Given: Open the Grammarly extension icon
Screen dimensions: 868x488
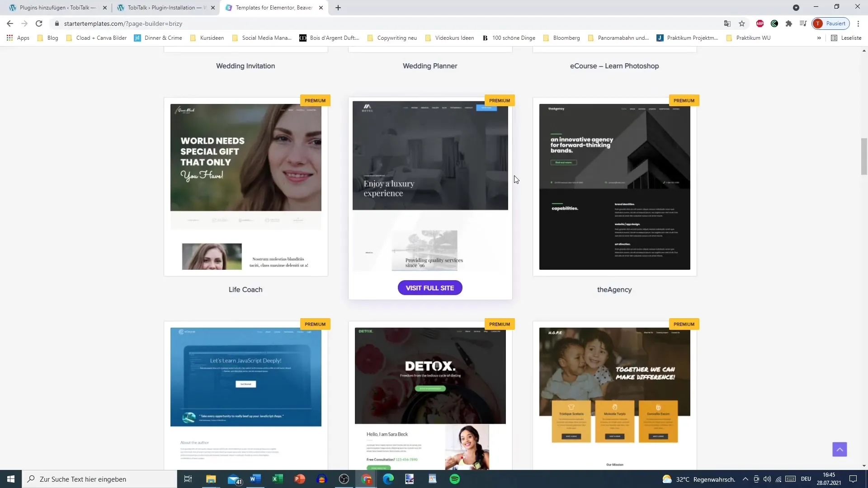Looking at the screenshot, I should pos(774,23).
